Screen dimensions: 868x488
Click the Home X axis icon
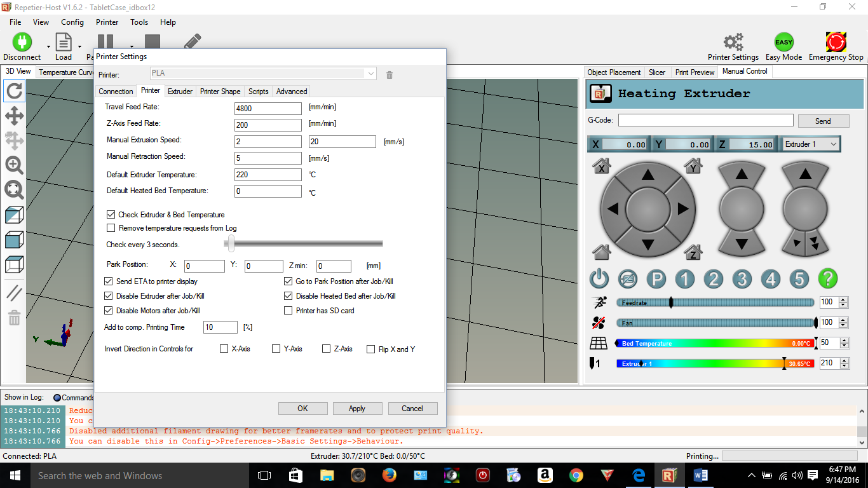coord(601,166)
